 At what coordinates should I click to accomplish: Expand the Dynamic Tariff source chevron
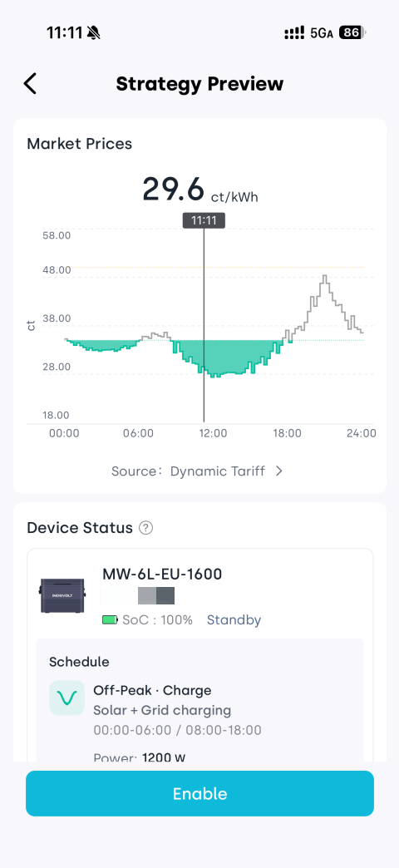tap(279, 471)
